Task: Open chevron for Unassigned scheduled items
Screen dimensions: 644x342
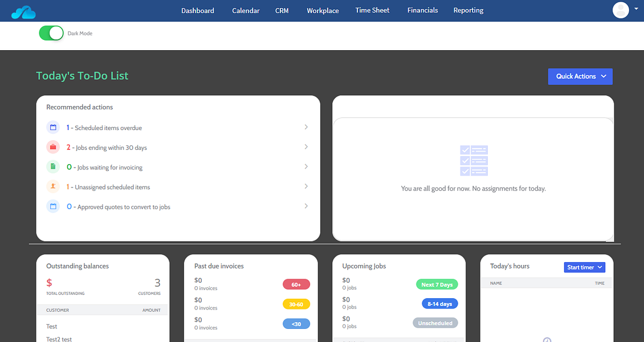Action: click(306, 186)
